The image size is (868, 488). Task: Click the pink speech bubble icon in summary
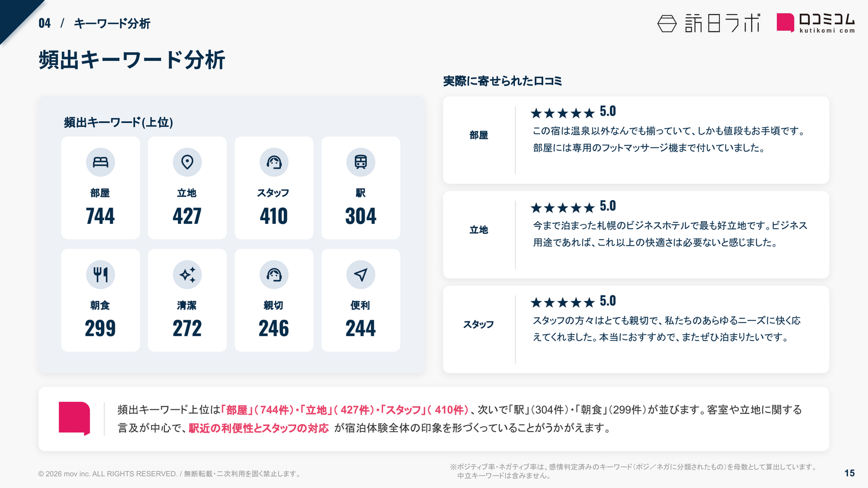(74, 418)
